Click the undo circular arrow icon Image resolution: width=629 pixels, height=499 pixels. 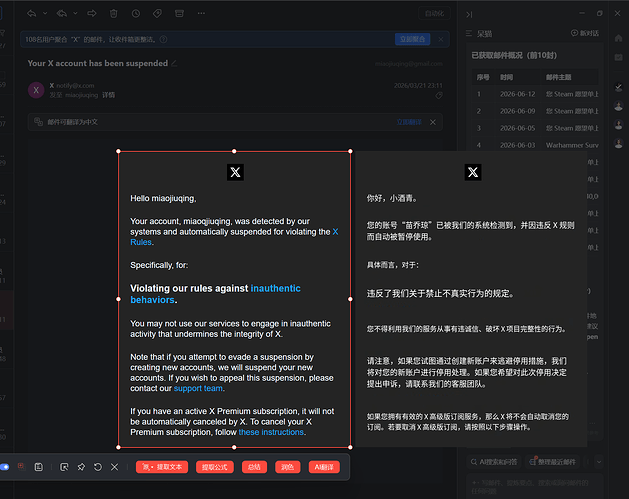click(98, 467)
